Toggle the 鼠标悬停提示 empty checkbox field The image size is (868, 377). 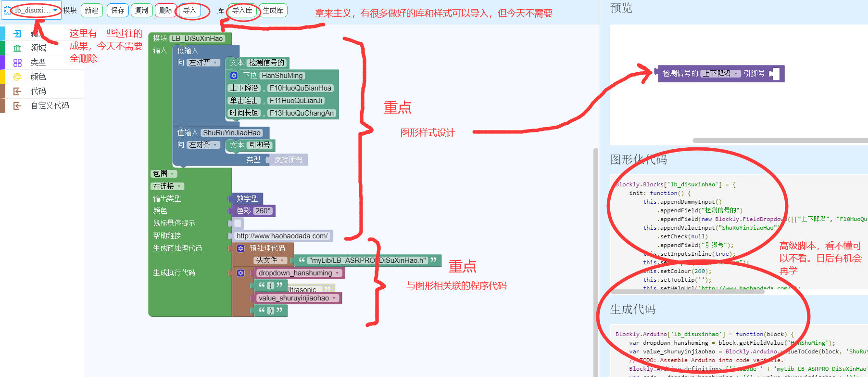[x=238, y=223]
